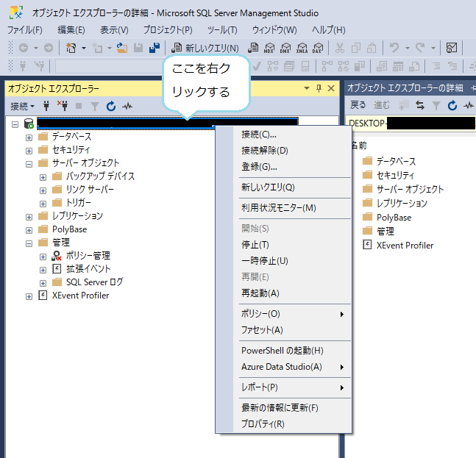This screenshot has height=458, width=476.
Task: Open the 表示(V) menu
Action: point(114,30)
